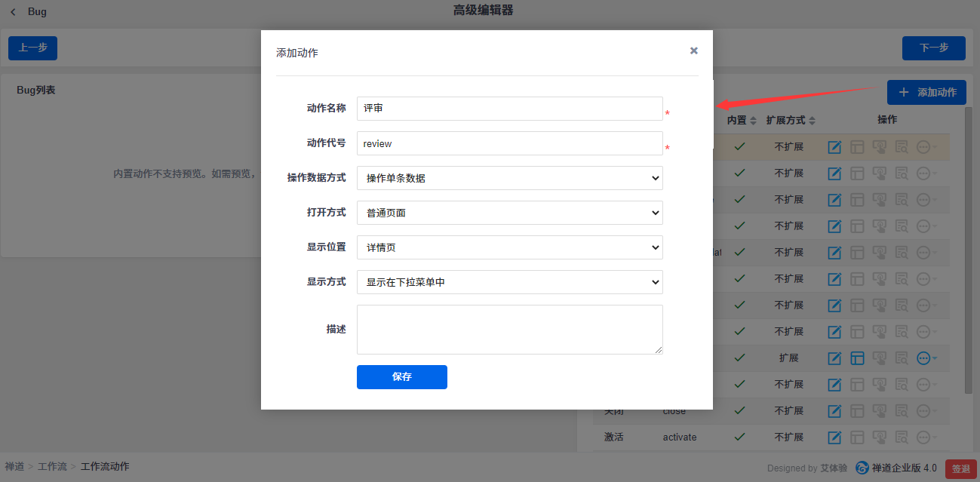This screenshot has height=482, width=980.
Task: Open the 打开方式 dropdown showing 普通页面
Action: 510,213
